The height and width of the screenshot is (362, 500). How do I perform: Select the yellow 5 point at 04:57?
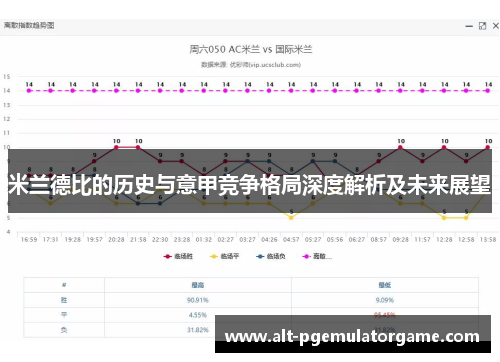pyautogui.click(x=291, y=218)
